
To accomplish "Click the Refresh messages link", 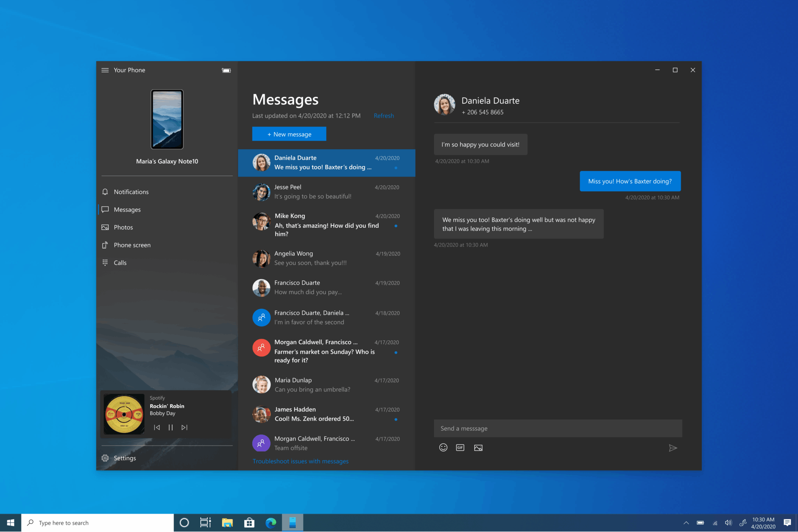I will point(383,115).
